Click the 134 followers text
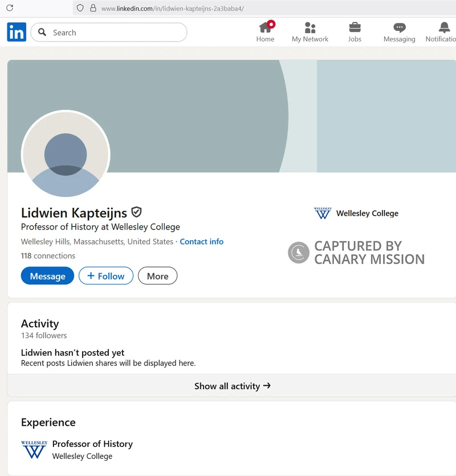The height and width of the screenshot is (476, 456). point(44,335)
